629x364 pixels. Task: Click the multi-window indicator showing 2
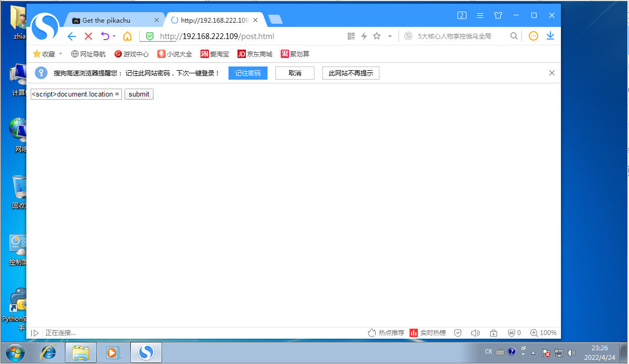(462, 15)
